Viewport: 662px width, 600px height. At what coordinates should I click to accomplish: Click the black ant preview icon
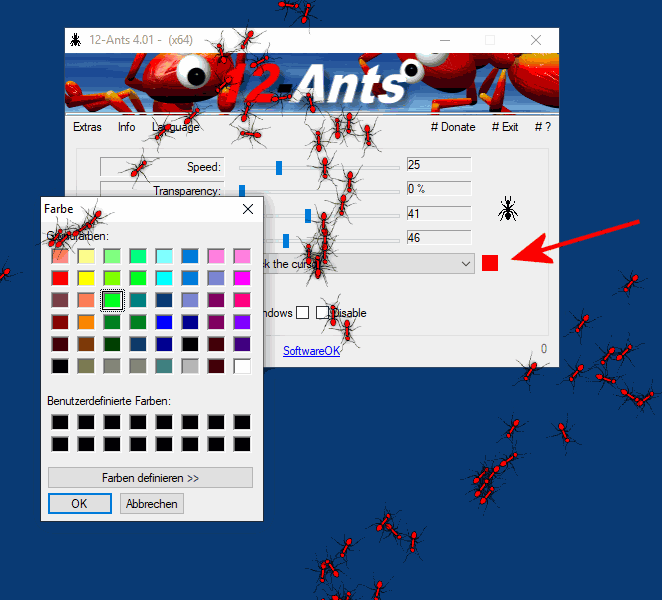tap(508, 209)
